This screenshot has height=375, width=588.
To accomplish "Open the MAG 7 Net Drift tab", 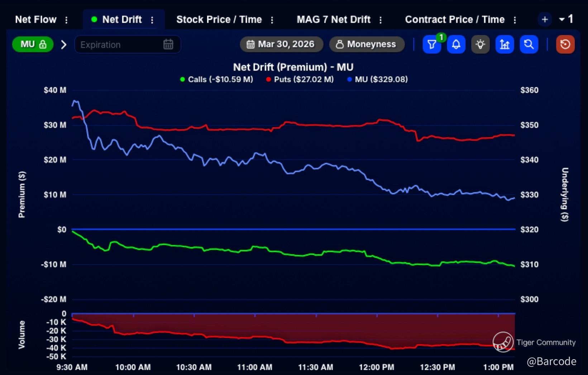I will click(x=333, y=19).
